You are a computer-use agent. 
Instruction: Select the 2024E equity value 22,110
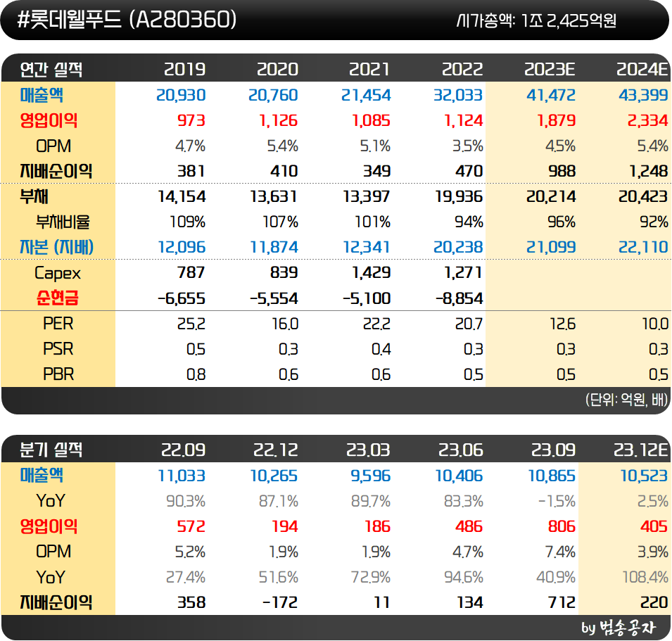[643, 247]
